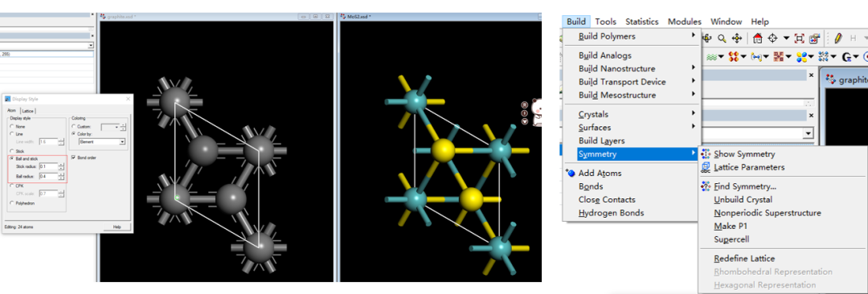
Task: Toggle the Bond order checkbox
Action: (74, 157)
